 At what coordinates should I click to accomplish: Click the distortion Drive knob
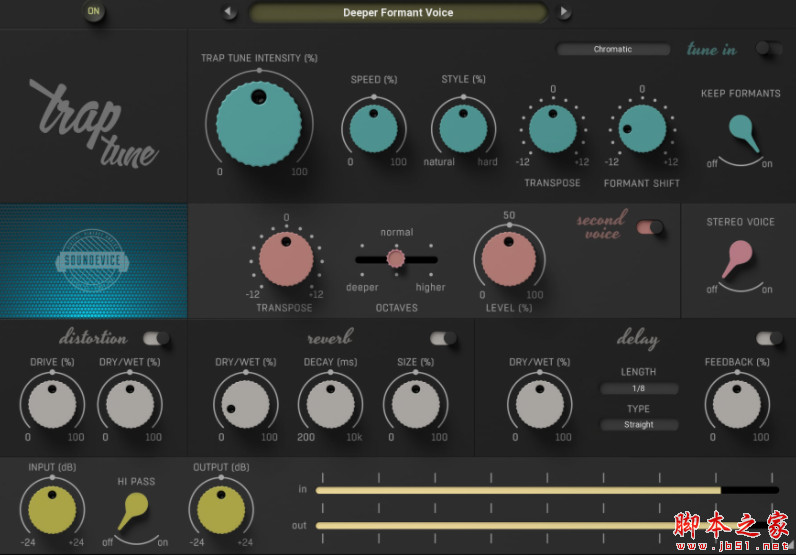coord(52,404)
